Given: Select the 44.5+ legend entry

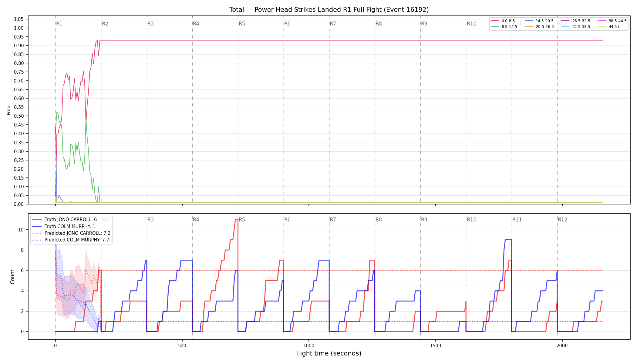Looking at the screenshot, I should (x=609, y=27).
